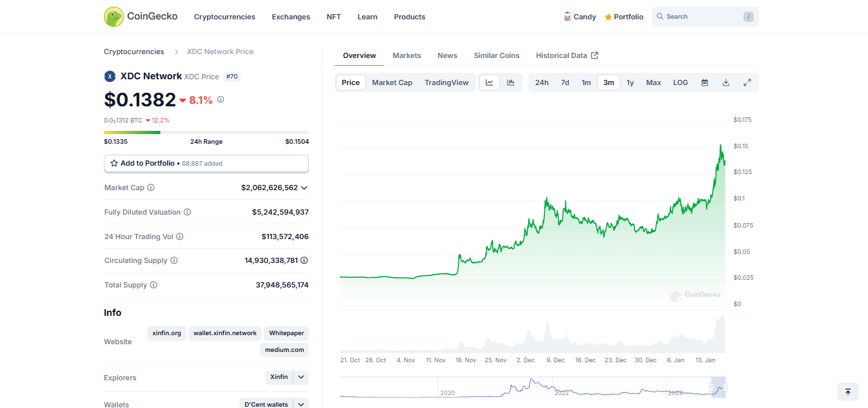The image size is (868, 408).
Task: Open the Products nav menu
Action: pos(409,17)
